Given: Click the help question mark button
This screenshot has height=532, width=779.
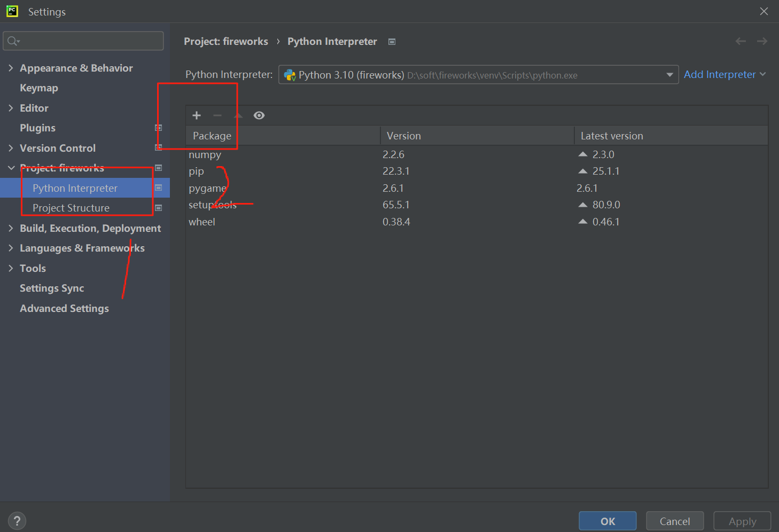Looking at the screenshot, I should [x=17, y=521].
